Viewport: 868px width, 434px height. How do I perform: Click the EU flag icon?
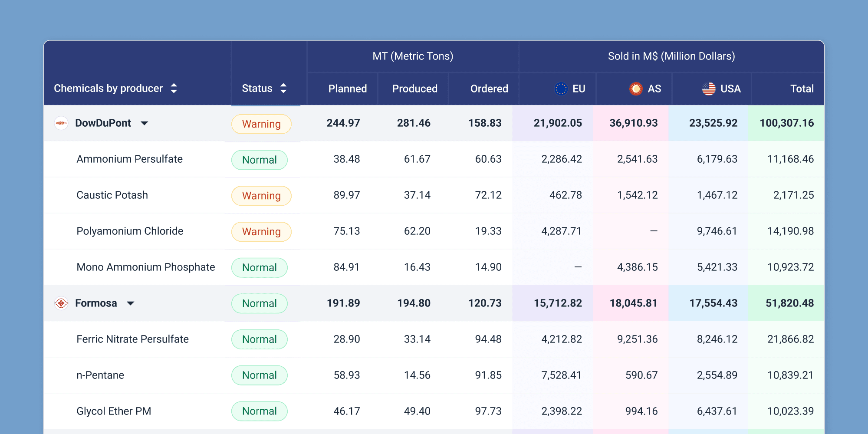pyautogui.click(x=561, y=89)
